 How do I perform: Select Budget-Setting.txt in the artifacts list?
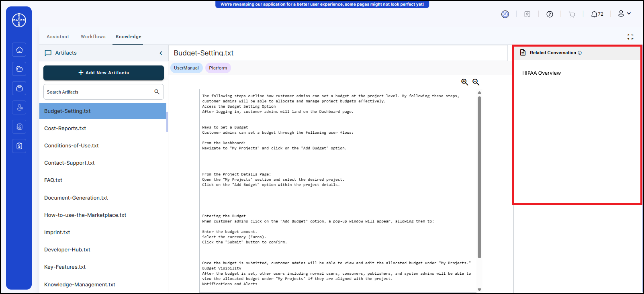tap(103, 111)
